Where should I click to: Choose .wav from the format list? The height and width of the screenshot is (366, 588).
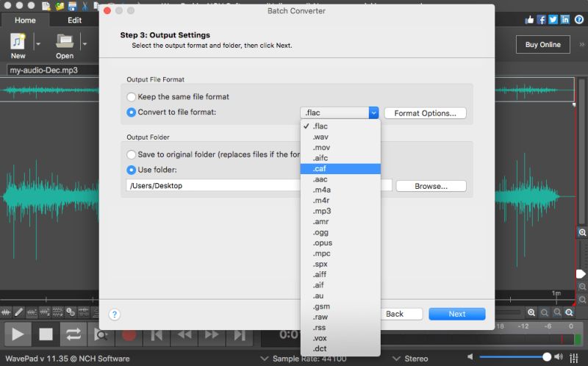pyautogui.click(x=340, y=137)
